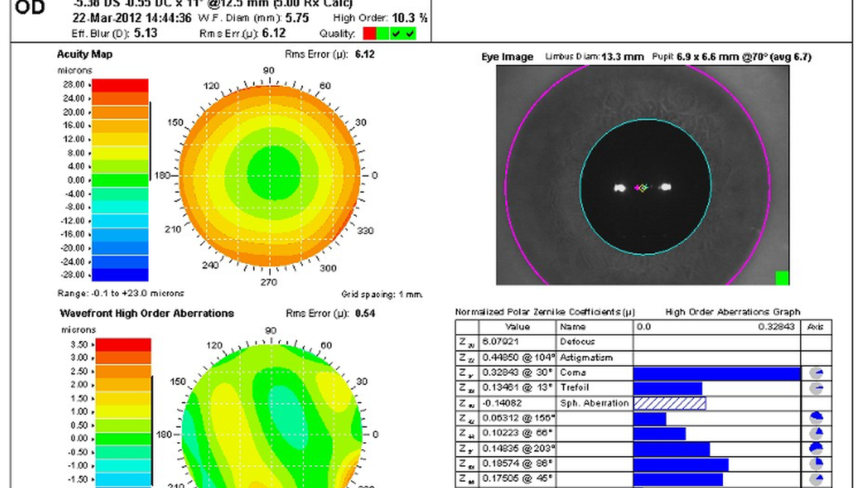This screenshot has height=488, width=868.
Task: Click the Normalized Polar Zernike Coefficients title
Action: 545,312
